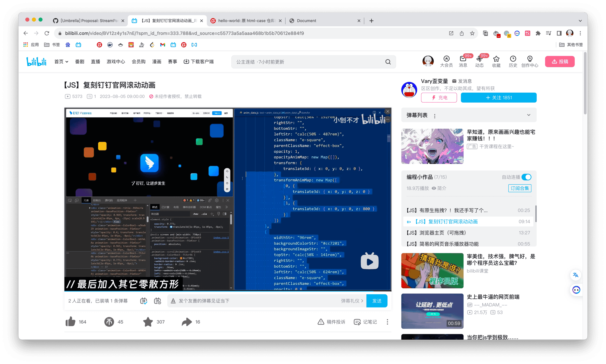Expand the 弹幕列表 danmaku list chevron

click(529, 115)
